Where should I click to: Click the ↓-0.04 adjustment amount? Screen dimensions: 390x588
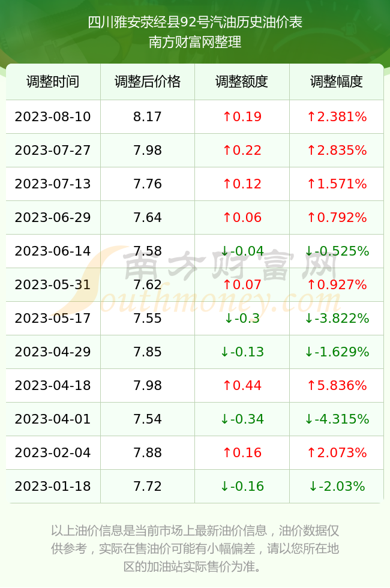(242, 251)
